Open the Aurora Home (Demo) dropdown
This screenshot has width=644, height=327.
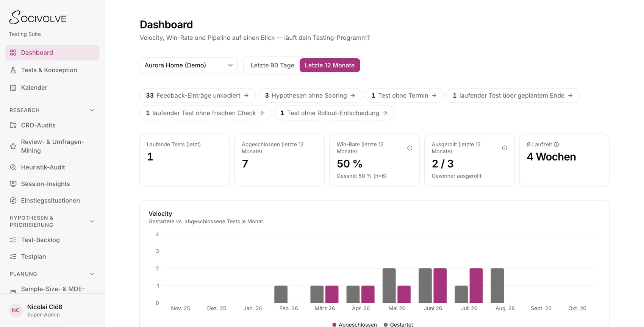point(189,65)
